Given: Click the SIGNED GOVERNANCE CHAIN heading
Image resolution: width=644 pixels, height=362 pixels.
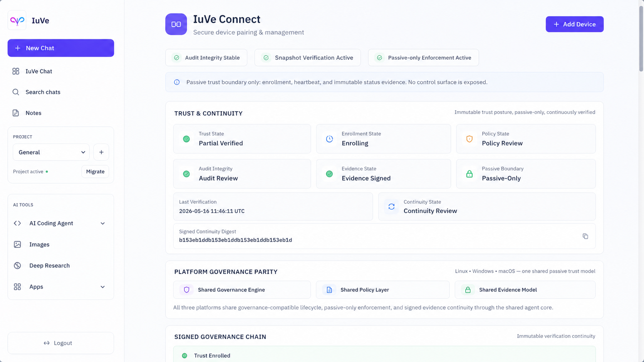Looking at the screenshot, I should [x=220, y=337].
